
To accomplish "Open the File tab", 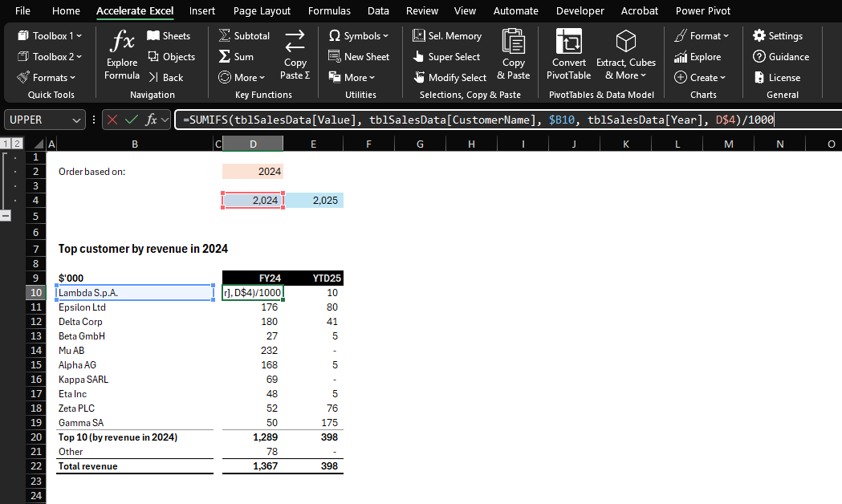I will coord(22,10).
